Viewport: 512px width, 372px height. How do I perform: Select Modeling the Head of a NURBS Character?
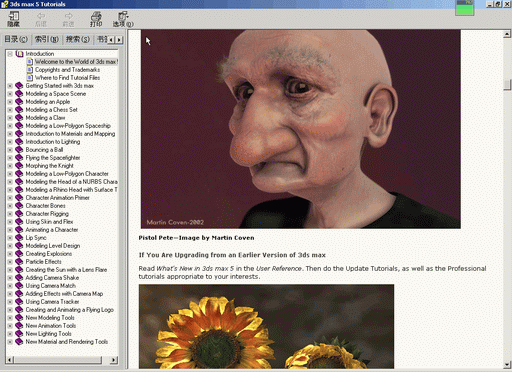(x=72, y=182)
